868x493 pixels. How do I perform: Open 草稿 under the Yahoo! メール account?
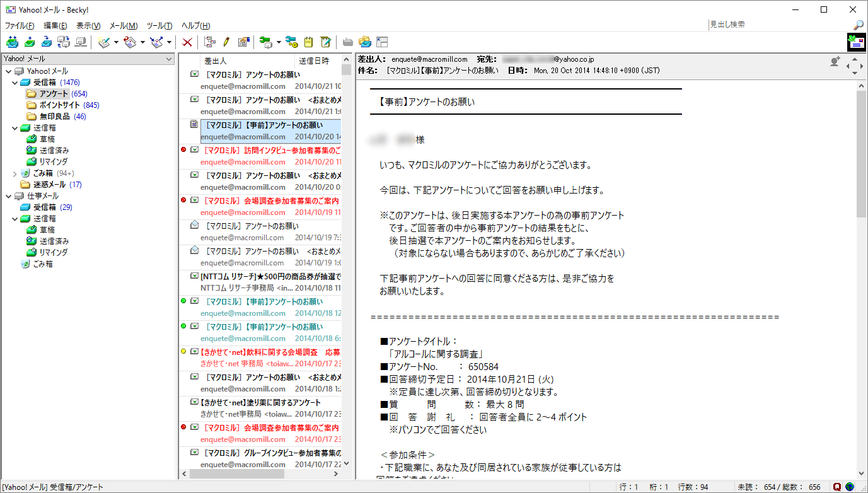(41, 139)
